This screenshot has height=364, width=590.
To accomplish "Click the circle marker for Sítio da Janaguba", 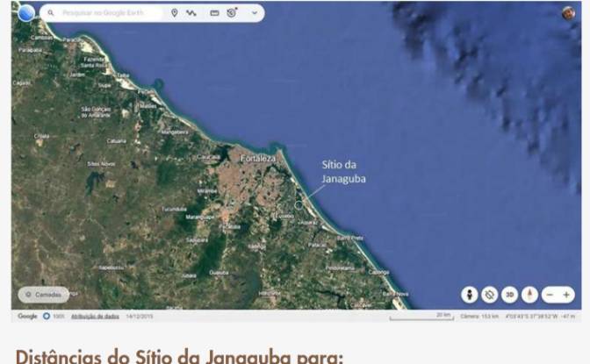I will (299, 205).
